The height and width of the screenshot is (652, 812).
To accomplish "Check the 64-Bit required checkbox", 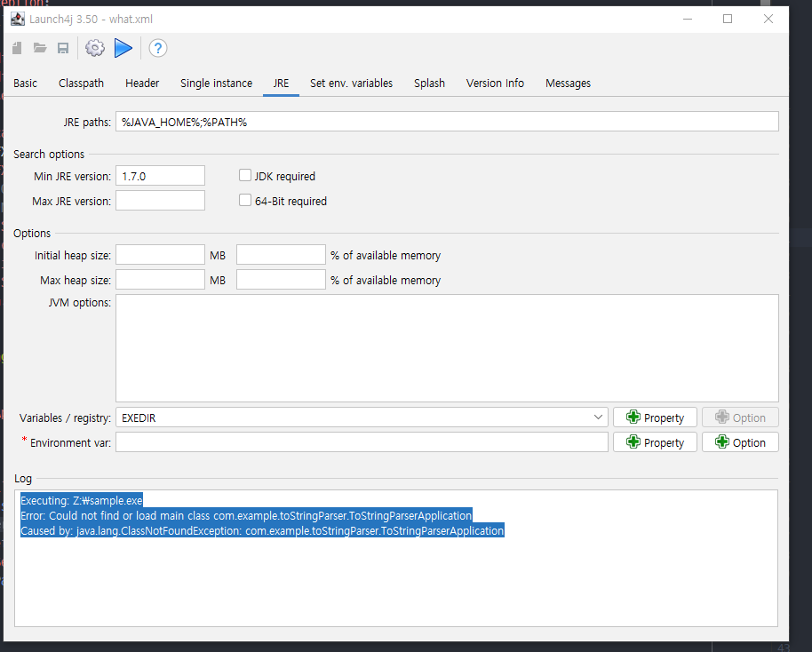I will pyautogui.click(x=245, y=201).
